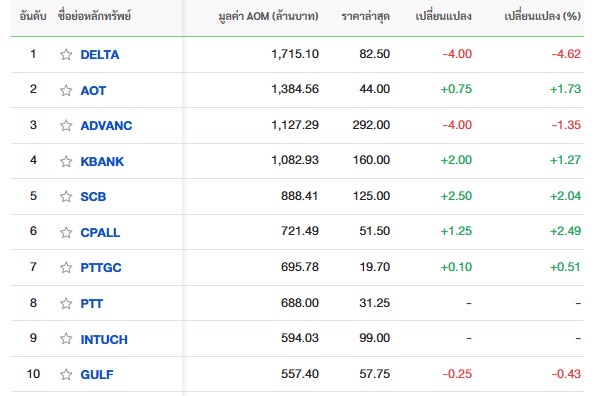Screen dimensions: 602x396
Task: Toggle the PTT favorite star
Action: pyautogui.click(x=66, y=303)
